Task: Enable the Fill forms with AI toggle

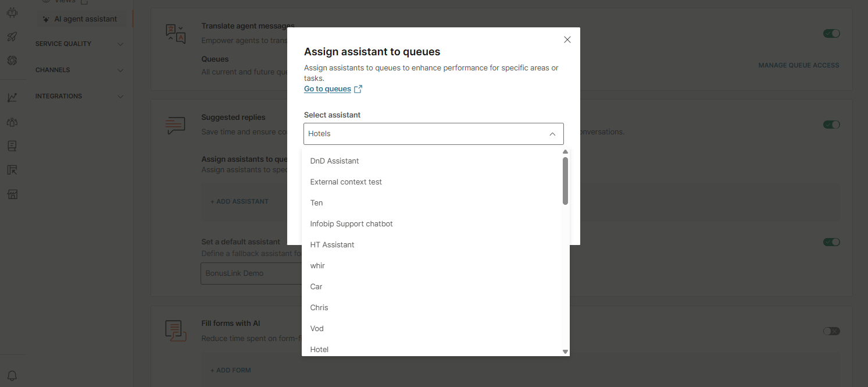Action: 831,331
